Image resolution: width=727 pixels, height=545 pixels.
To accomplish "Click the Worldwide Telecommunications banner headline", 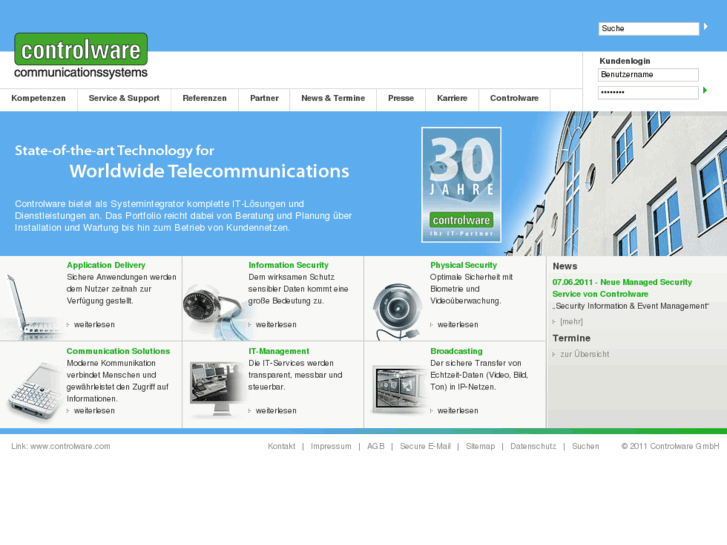I will (209, 171).
